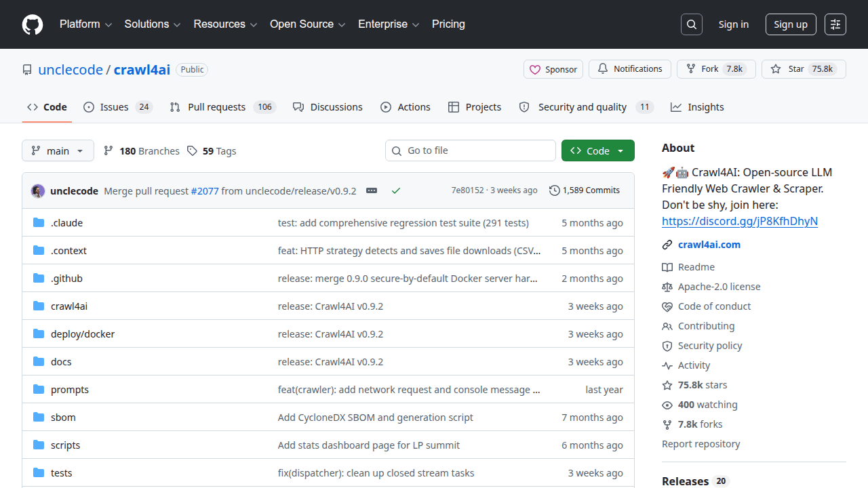868x488 pixels.
Task: Open the Contributing link
Action: [698, 326]
